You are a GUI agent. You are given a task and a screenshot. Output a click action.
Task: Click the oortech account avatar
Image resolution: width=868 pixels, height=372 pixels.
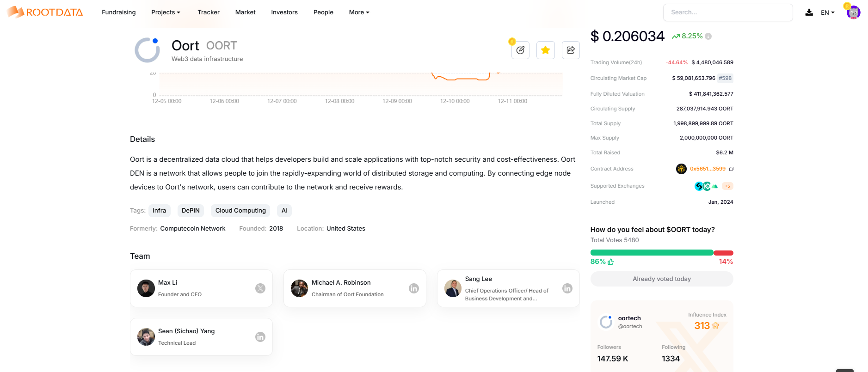tap(606, 322)
